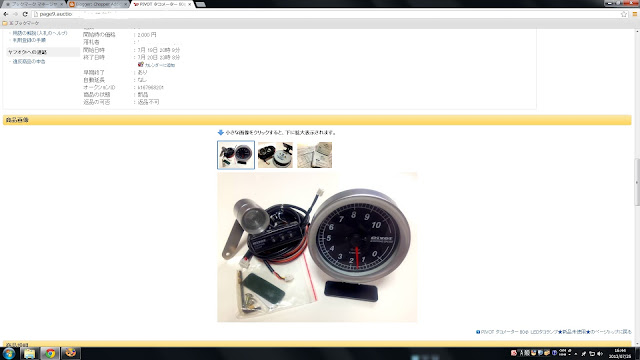Screen dimensions: 640x360
Task: Switch to the first bookmark manager tab
Action: click(33, 4)
